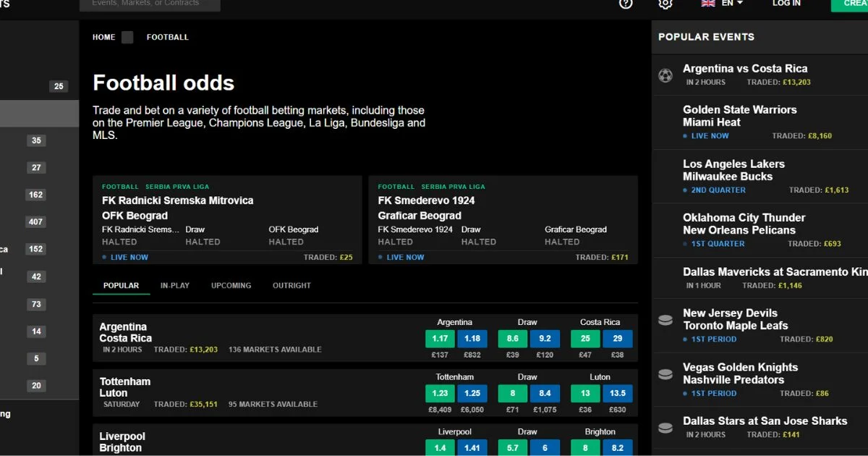The width and height of the screenshot is (868, 456).
Task: Click 136 MARKETS AVAILABLE under Argentina Costa Rica
Action: [275, 350]
